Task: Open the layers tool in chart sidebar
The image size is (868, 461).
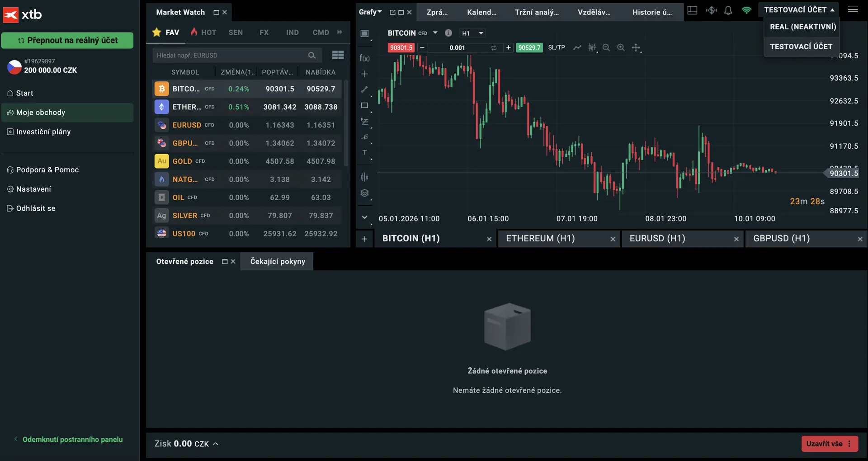Action: pos(364,193)
